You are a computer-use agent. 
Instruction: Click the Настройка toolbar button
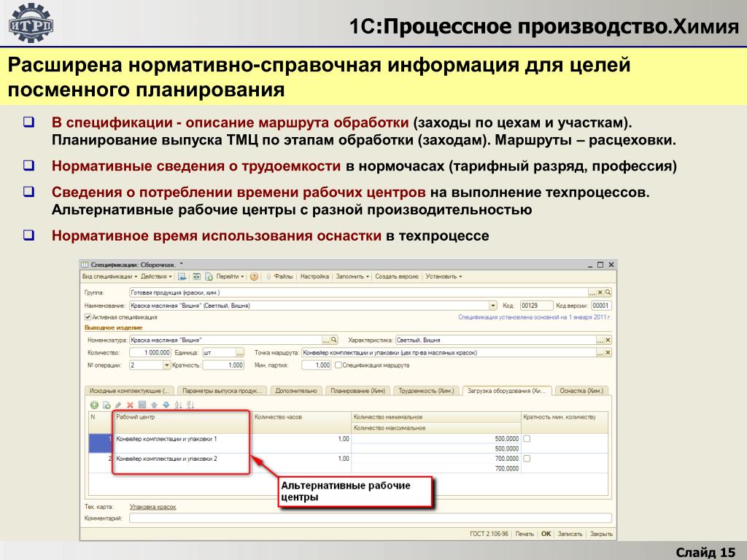tap(314, 276)
